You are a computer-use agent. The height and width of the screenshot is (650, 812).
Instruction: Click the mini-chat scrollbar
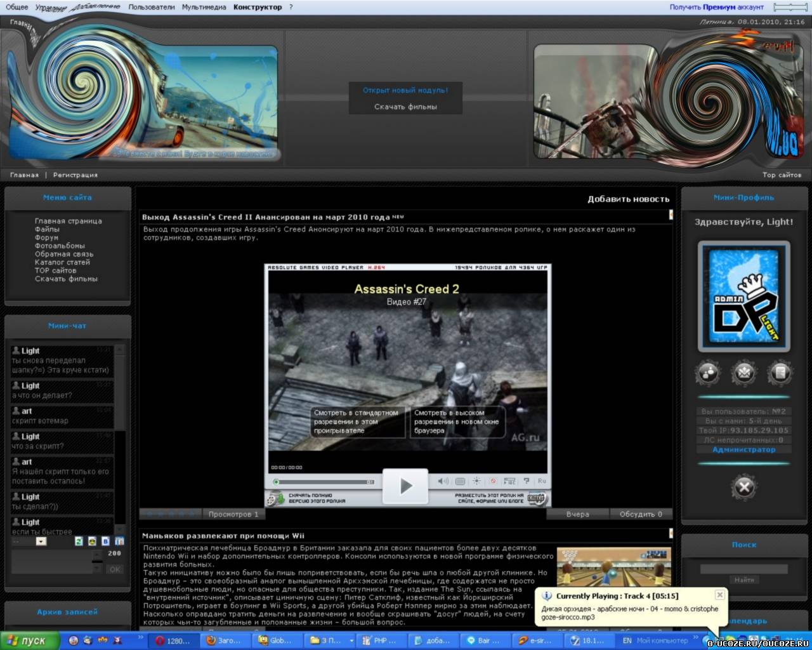pos(119,438)
